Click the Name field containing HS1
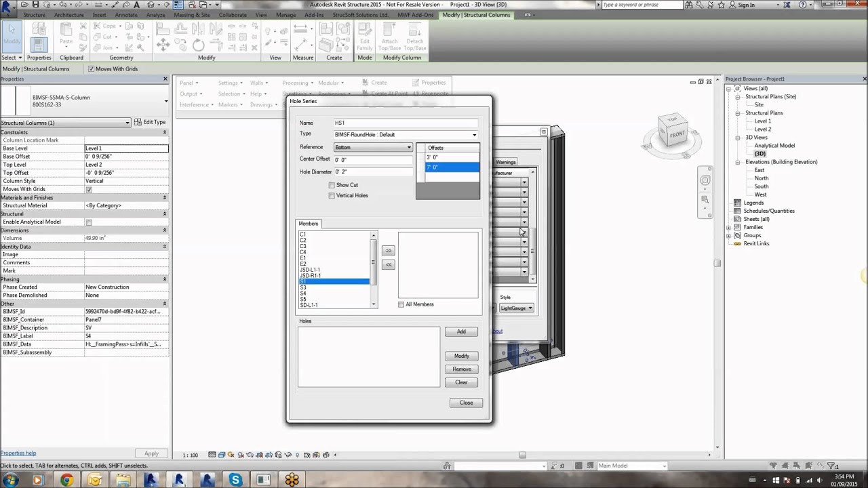This screenshot has width=868, height=488. (406, 123)
